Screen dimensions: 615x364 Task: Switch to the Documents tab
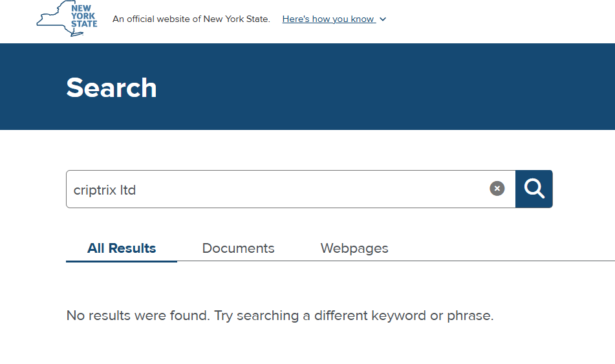point(238,248)
